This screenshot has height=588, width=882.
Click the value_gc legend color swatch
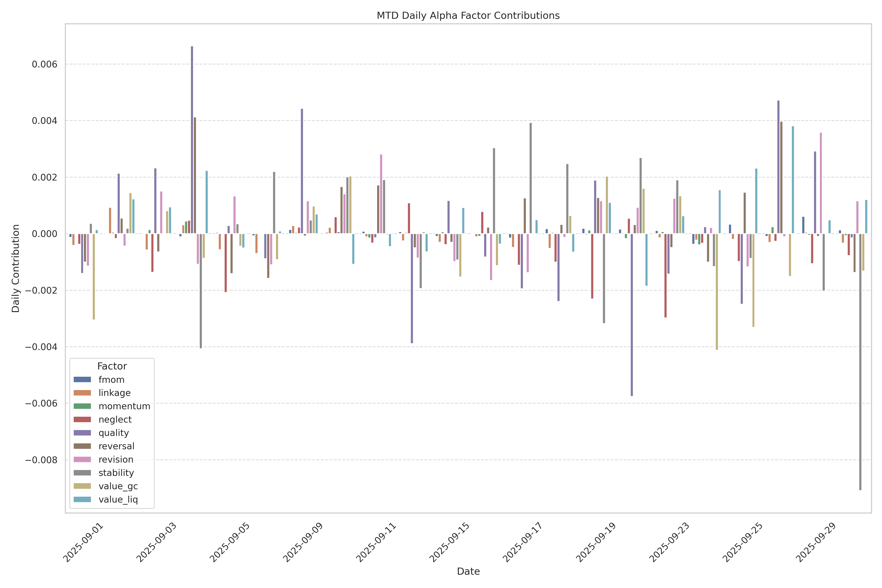point(82,486)
